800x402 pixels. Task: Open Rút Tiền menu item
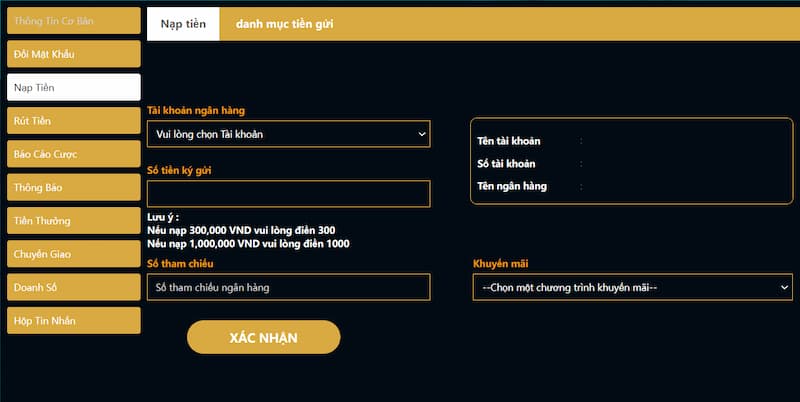(x=73, y=121)
